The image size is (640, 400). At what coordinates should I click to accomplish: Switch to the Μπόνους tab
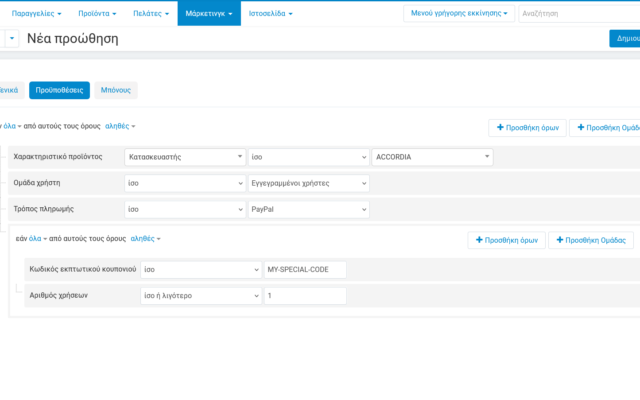pyautogui.click(x=116, y=90)
